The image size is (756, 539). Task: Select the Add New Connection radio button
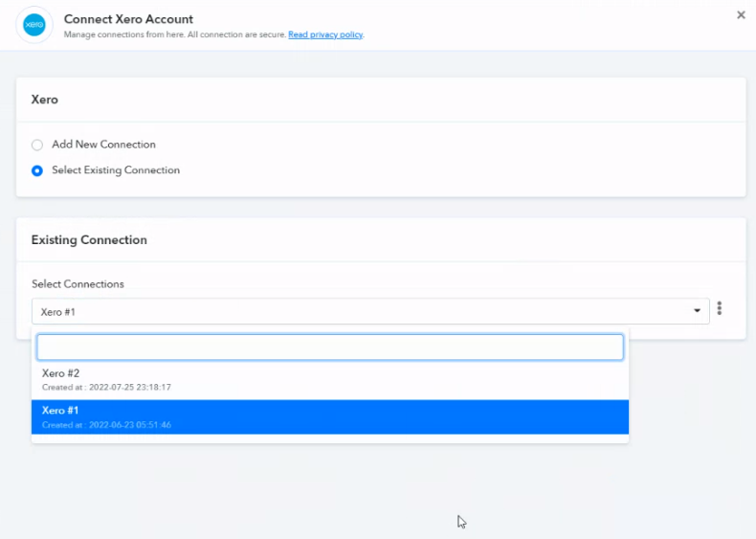37,145
